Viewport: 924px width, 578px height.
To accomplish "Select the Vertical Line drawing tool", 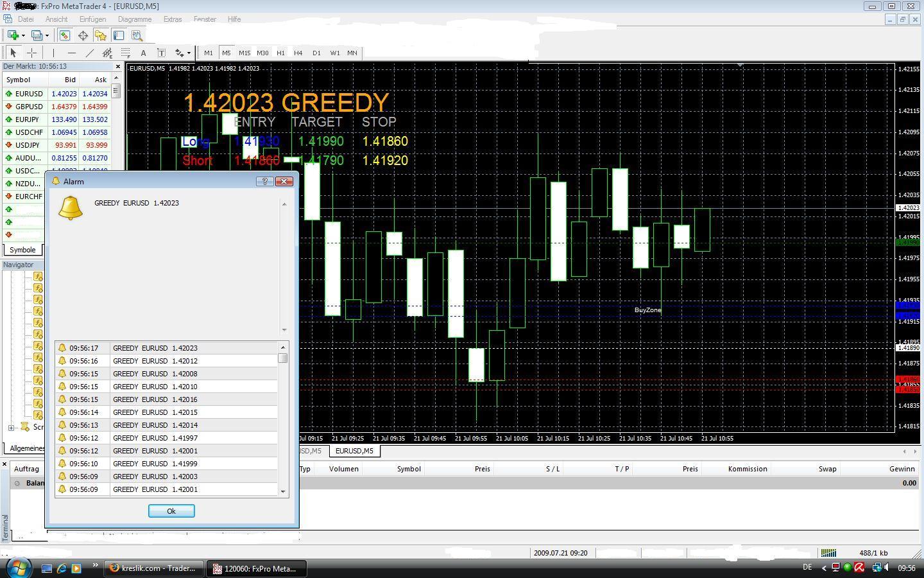I will pos(54,53).
